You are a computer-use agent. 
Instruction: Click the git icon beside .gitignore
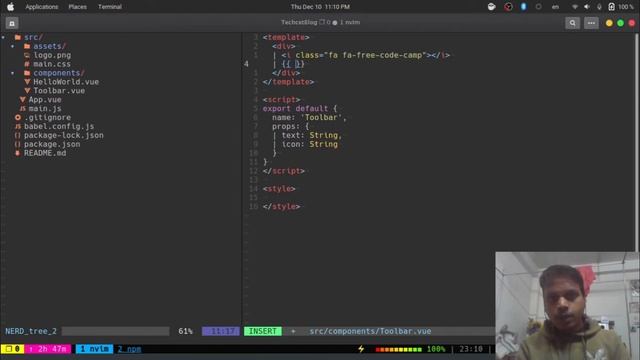tap(18, 118)
